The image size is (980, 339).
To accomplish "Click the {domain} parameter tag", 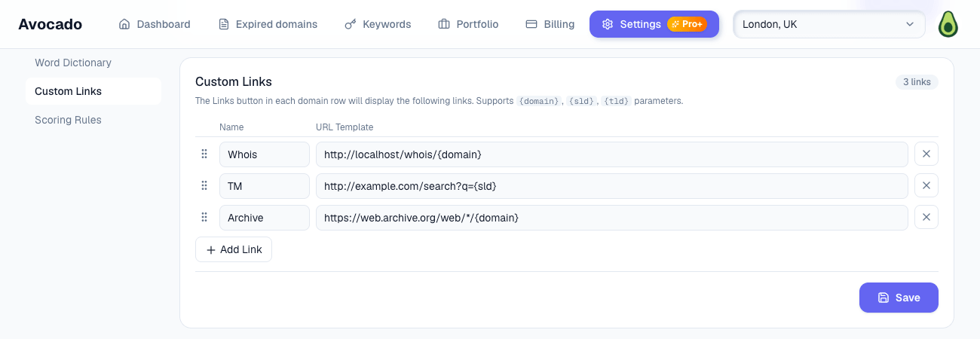I will [x=539, y=101].
